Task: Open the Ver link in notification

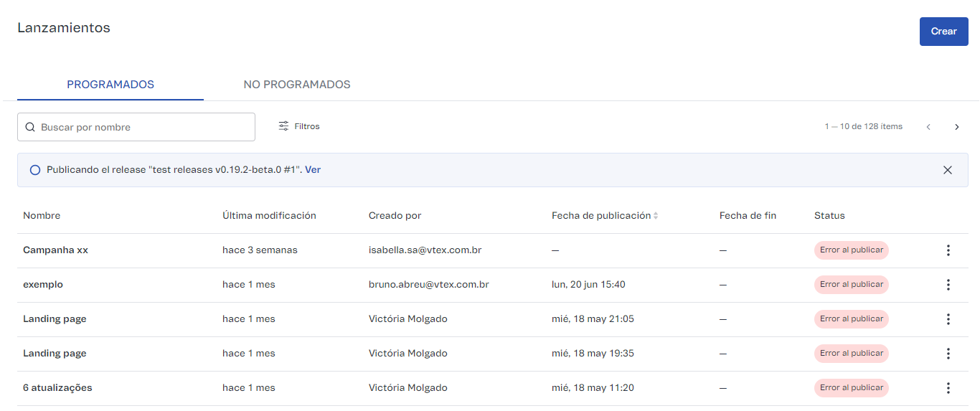Action: [x=313, y=170]
